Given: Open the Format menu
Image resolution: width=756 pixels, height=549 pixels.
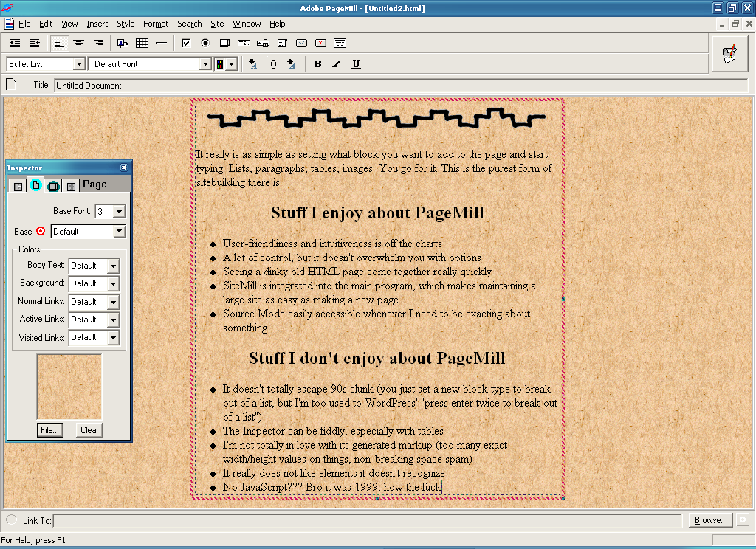Looking at the screenshot, I should coord(156,24).
